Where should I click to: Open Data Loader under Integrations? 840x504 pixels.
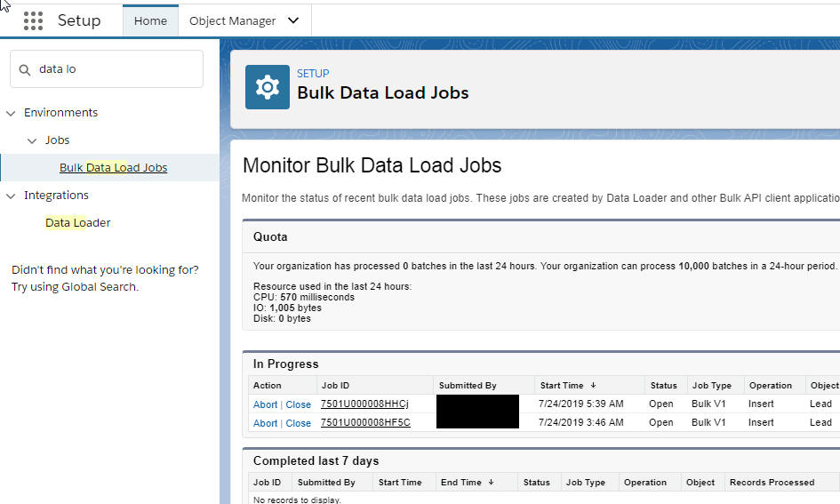(x=78, y=223)
